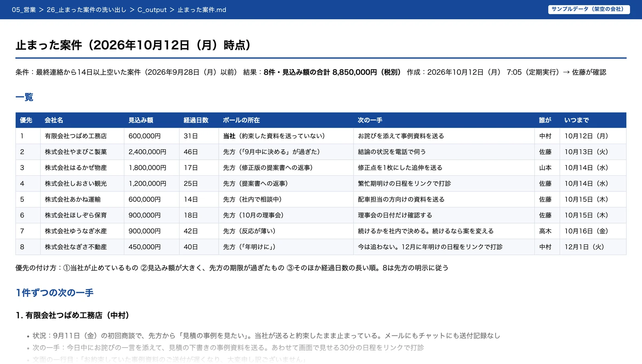Select the 優先の付け方 note below the table
Viewport: 642px width, 364px height.
pyautogui.click(x=232, y=268)
